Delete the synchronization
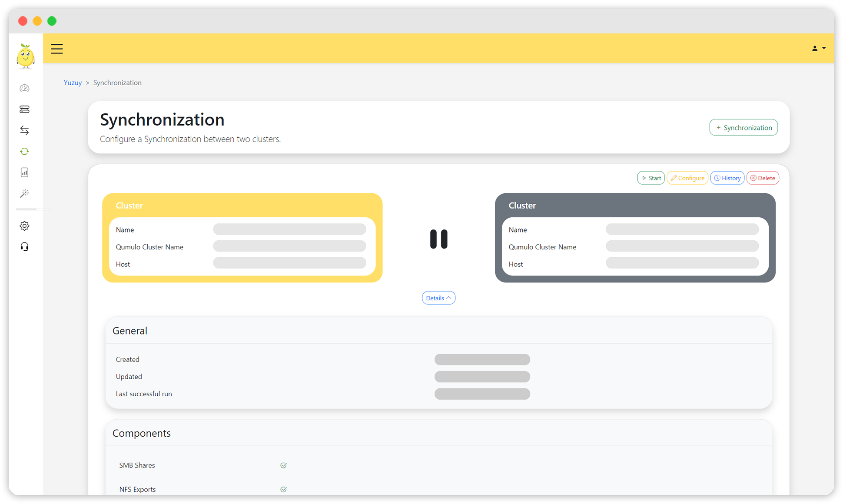843x504 pixels. [763, 178]
